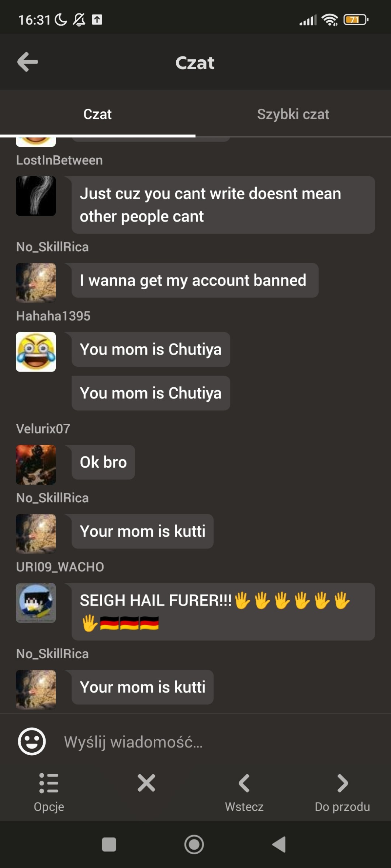Image resolution: width=391 pixels, height=868 pixels.
Task: Open the emoji picker smiley icon
Action: [32, 741]
